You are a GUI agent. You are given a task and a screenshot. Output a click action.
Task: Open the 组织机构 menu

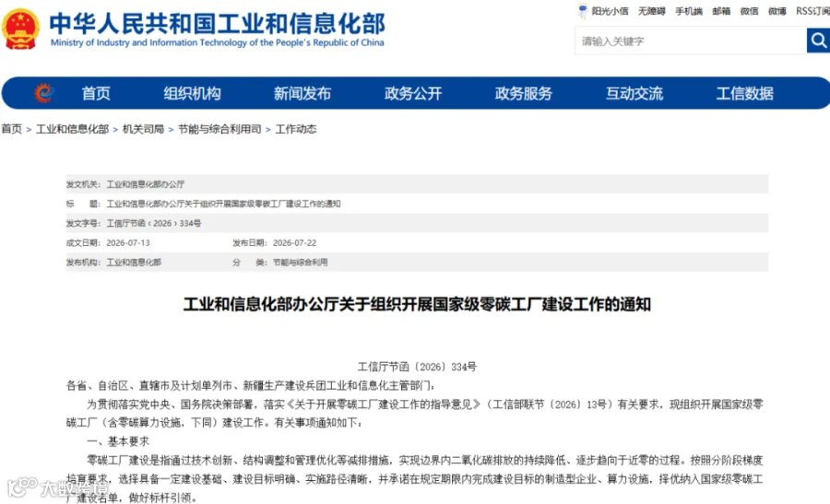click(192, 94)
